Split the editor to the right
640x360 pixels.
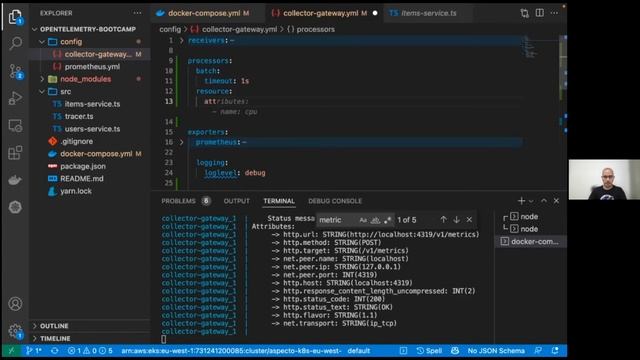(540, 13)
